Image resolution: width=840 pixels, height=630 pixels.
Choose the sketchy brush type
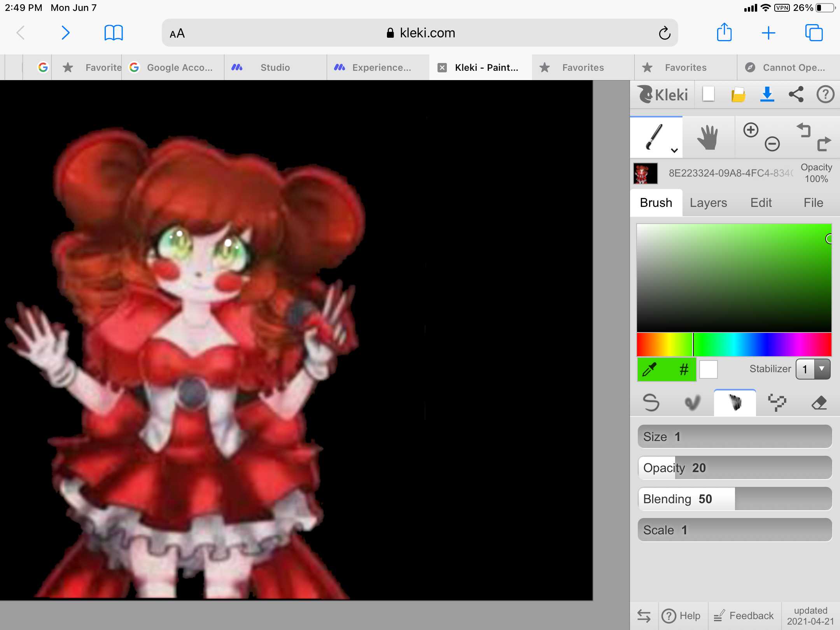click(735, 403)
